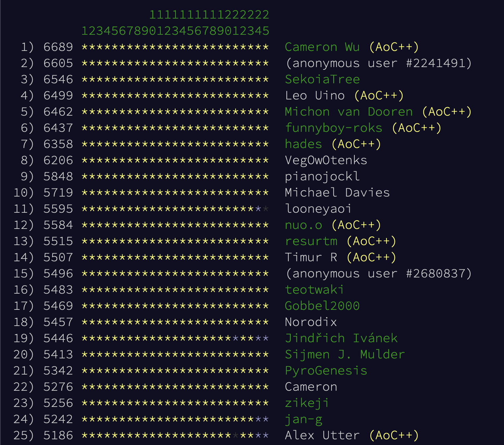Click the AoC++ badge beside Leo Uino
The width and height of the screenshot is (504, 445).
(379, 95)
